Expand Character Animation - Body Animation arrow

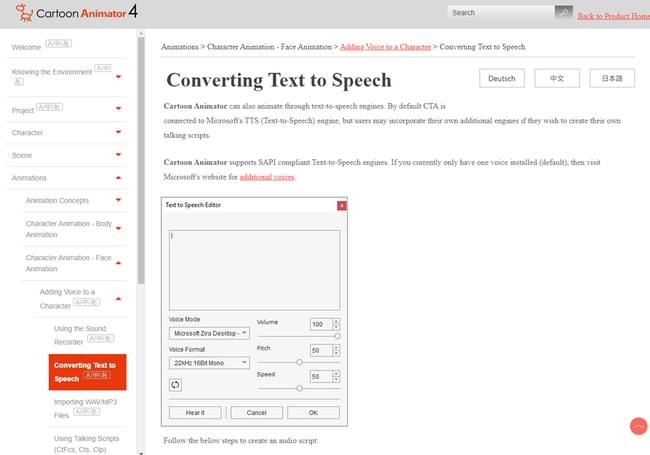118,228
